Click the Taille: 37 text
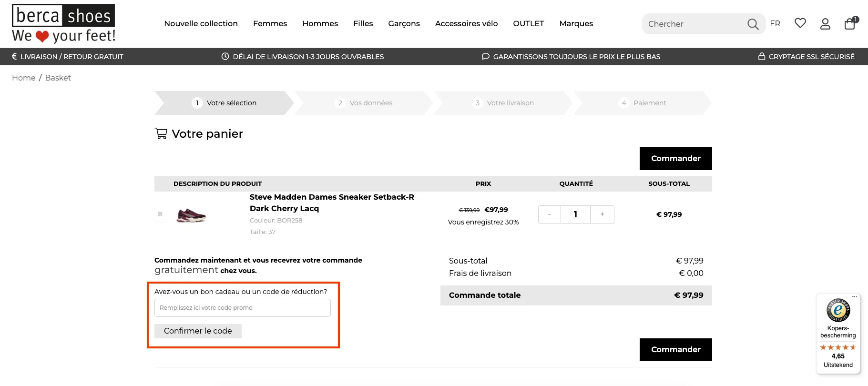868x386 pixels. 263,232
